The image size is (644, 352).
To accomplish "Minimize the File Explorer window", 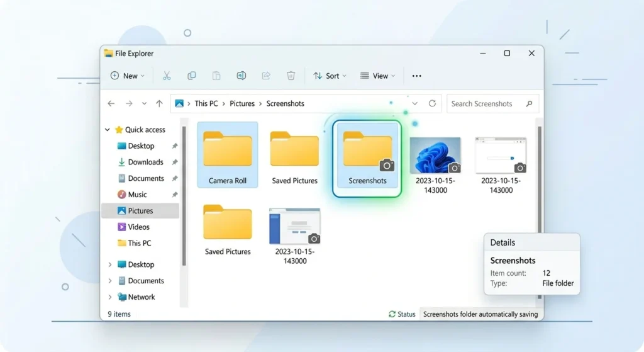I will click(x=483, y=54).
